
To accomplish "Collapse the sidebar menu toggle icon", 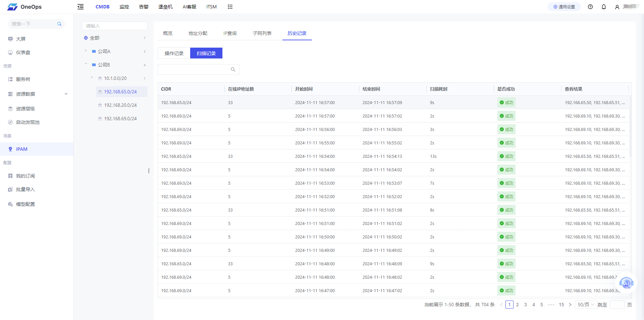I will click(80, 7).
